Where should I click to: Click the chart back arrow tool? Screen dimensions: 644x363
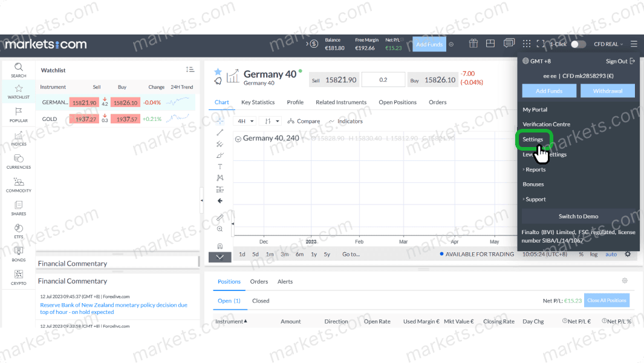coord(220,201)
